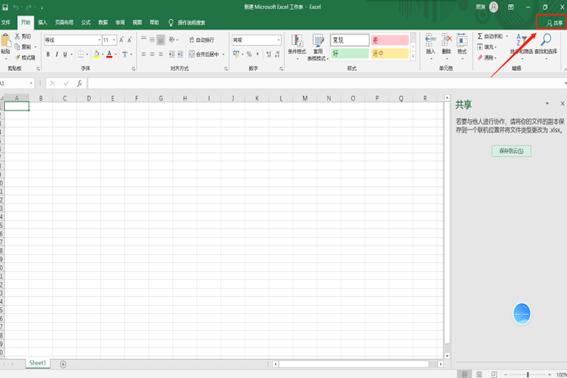
Task: Click Find & Select magnifier icon
Action: pos(546,39)
